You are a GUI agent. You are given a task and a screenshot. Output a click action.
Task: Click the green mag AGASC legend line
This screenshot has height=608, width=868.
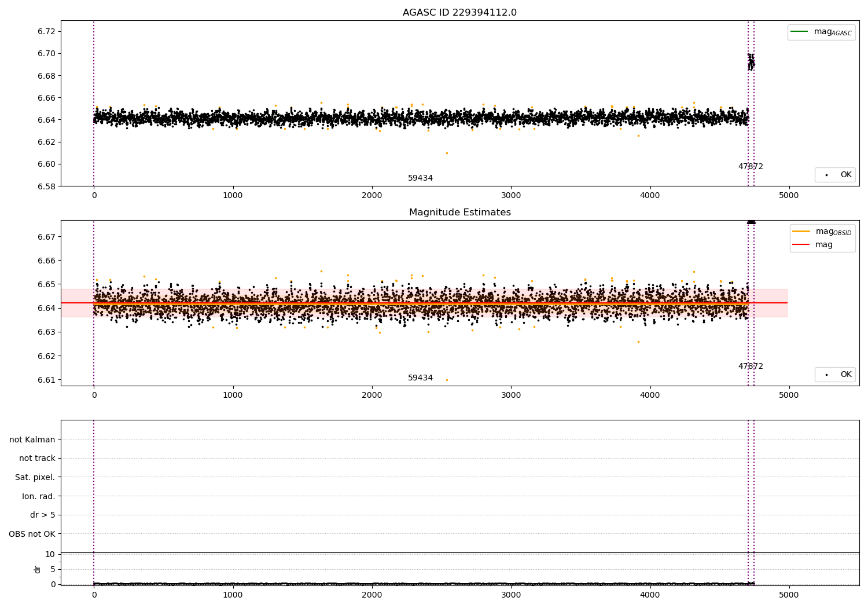tap(799, 32)
